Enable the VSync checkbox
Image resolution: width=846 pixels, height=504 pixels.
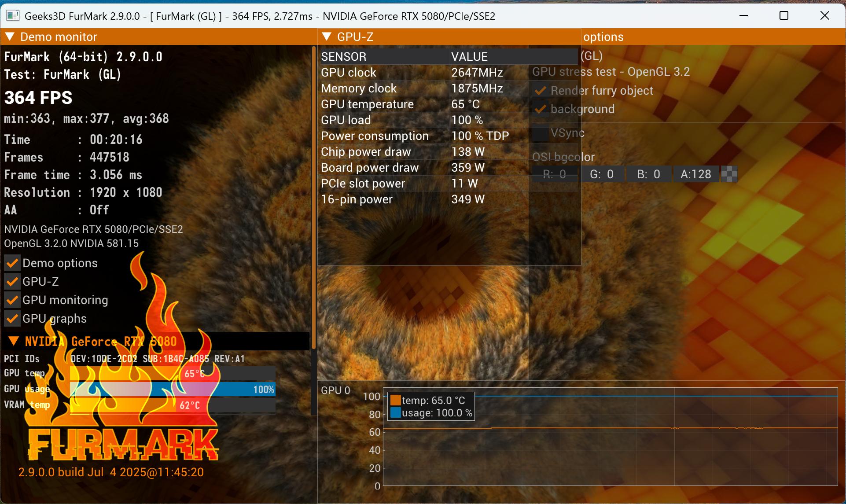(x=540, y=133)
